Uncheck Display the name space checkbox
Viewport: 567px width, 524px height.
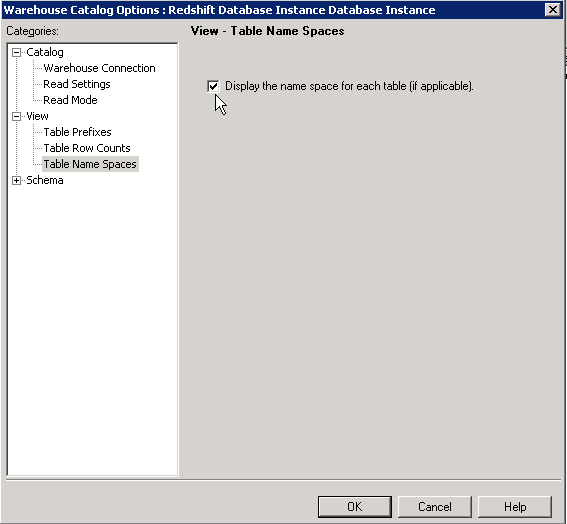pyautogui.click(x=213, y=86)
